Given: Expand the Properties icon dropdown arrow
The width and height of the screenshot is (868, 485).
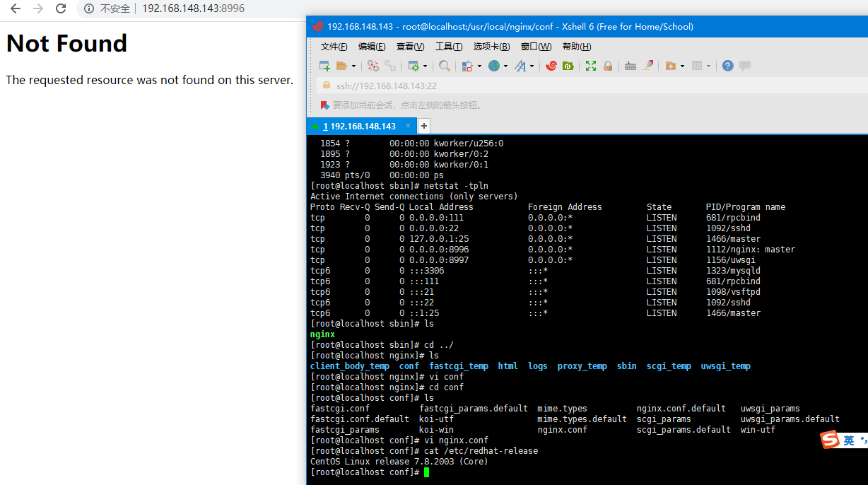Looking at the screenshot, I should tap(425, 66).
